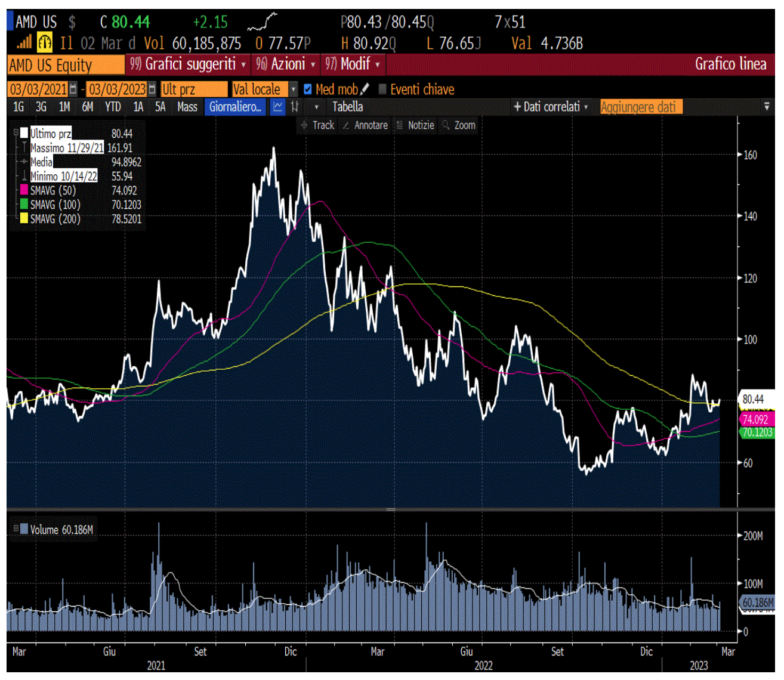Screen dimensions: 784x680
Task: Click the Minimo low marker icon in legend
Action: coord(24,177)
